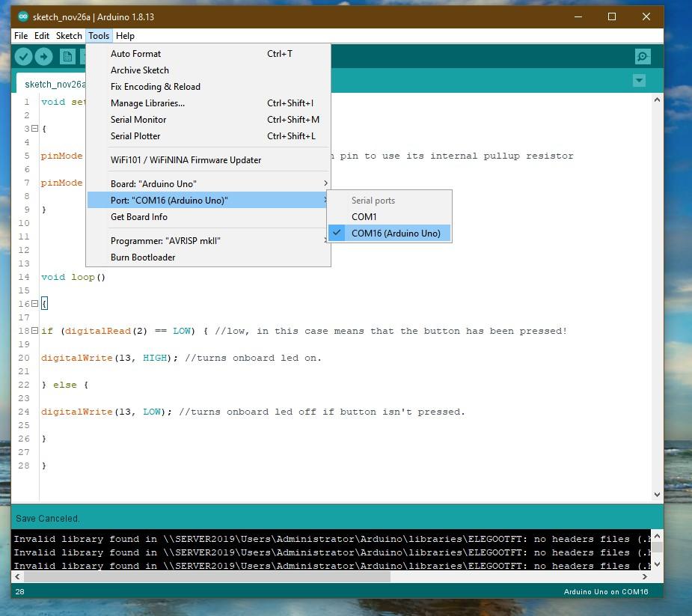The image size is (692, 616).
Task: Select Get Board Info
Action: (x=208, y=217)
